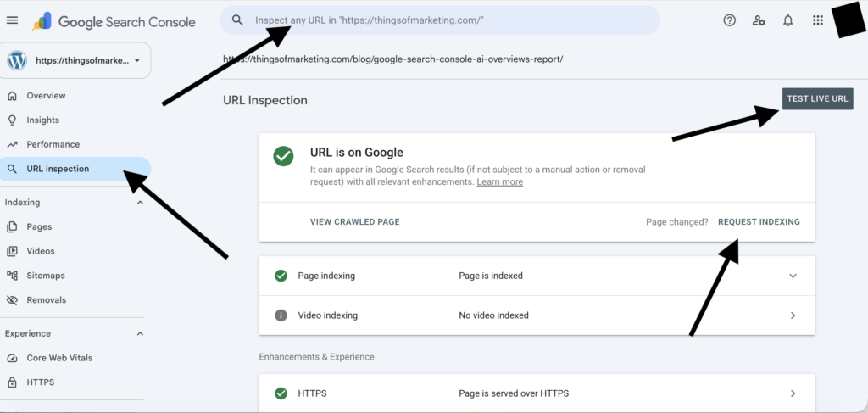Select URL inspection menu item
The height and width of the screenshot is (413, 868).
click(x=75, y=169)
